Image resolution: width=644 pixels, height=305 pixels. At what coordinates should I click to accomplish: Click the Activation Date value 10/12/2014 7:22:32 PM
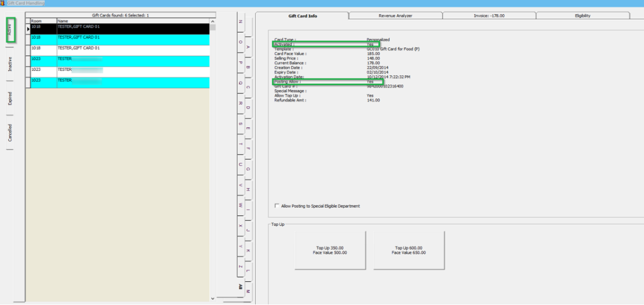pos(388,77)
